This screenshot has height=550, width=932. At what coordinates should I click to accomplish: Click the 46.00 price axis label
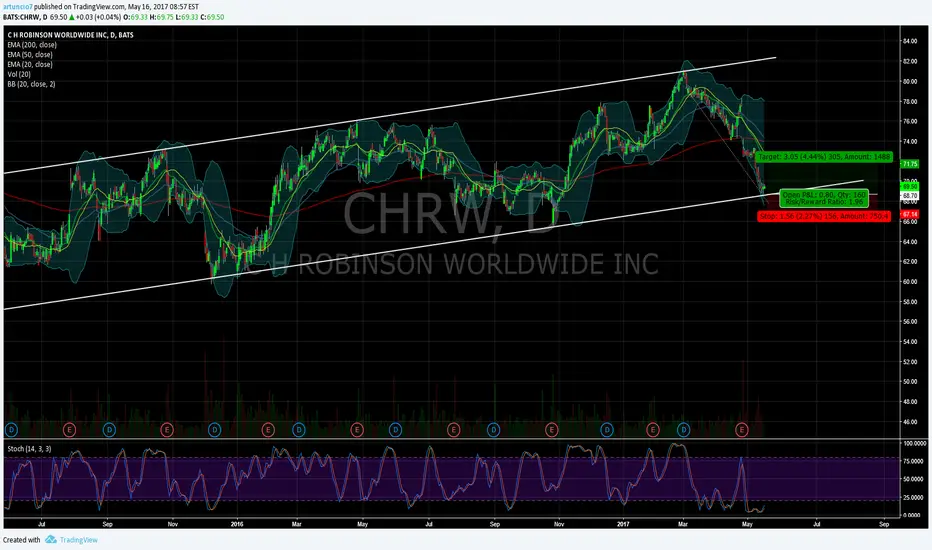click(x=910, y=422)
